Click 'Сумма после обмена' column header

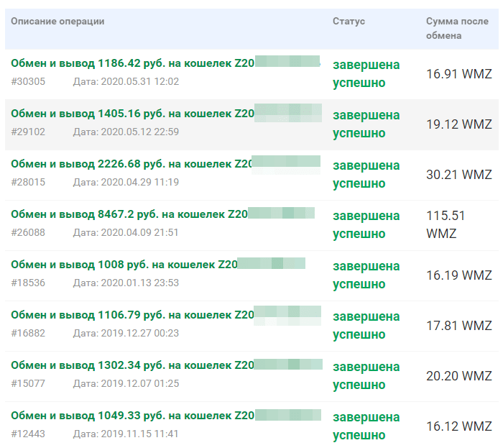pyautogui.click(x=457, y=28)
